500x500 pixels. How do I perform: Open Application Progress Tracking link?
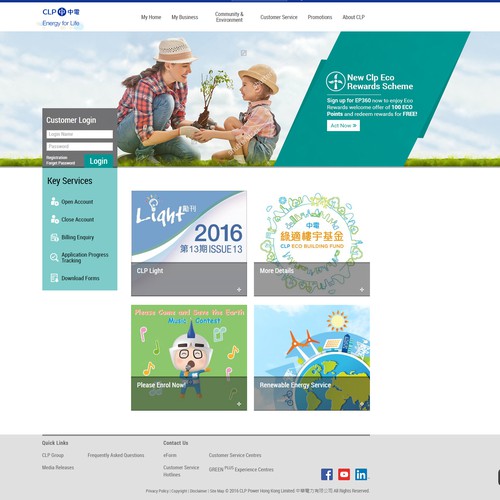(85, 257)
